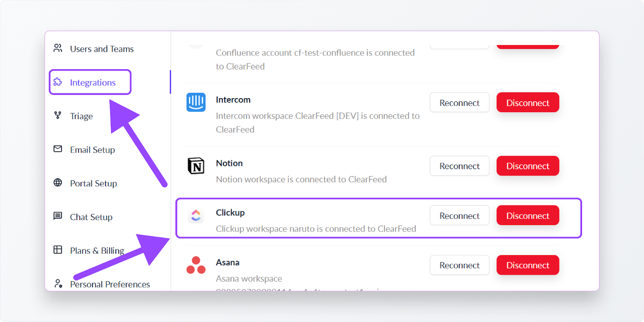Click the Notion logo icon
The image size is (644, 322).
(x=196, y=166)
